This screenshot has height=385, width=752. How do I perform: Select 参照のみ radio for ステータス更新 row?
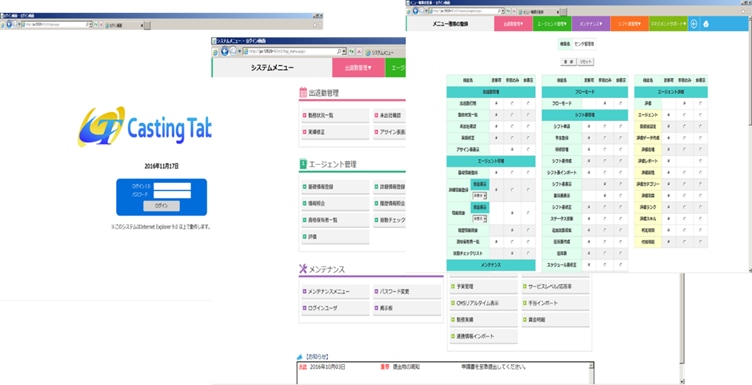tap(604, 218)
